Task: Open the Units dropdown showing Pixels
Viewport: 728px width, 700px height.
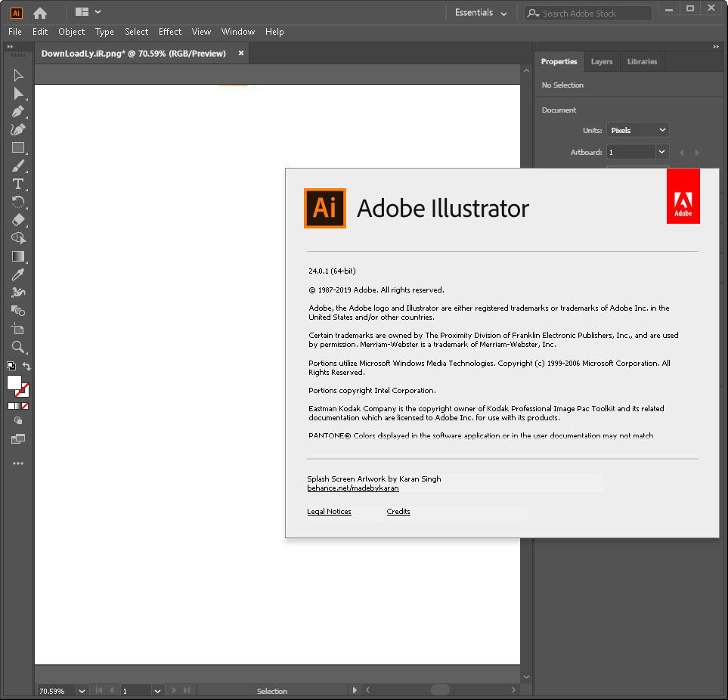Action: [x=637, y=130]
